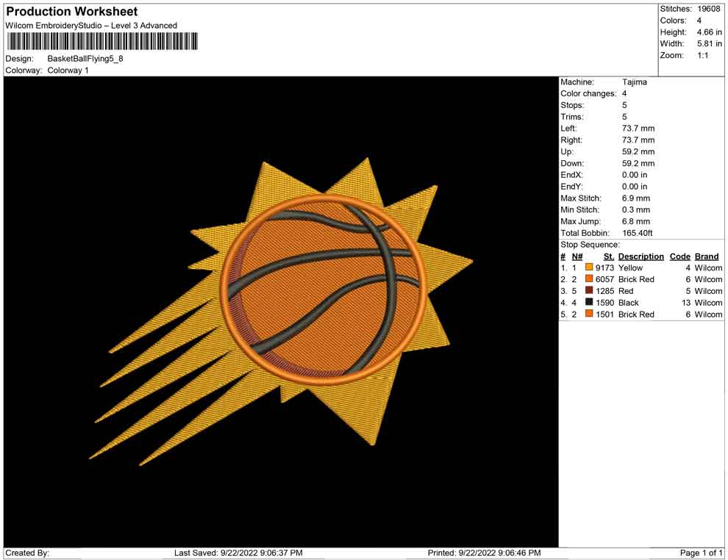The width and height of the screenshot is (728, 560).
Task: Click the Page 1 of 1 indicator
Action: coord(701,553)
